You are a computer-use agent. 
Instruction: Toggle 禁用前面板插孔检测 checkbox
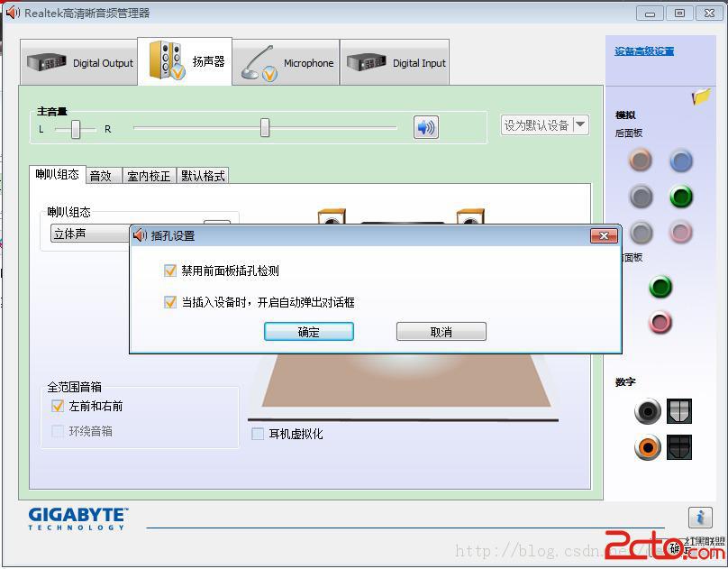coord(170,271)
